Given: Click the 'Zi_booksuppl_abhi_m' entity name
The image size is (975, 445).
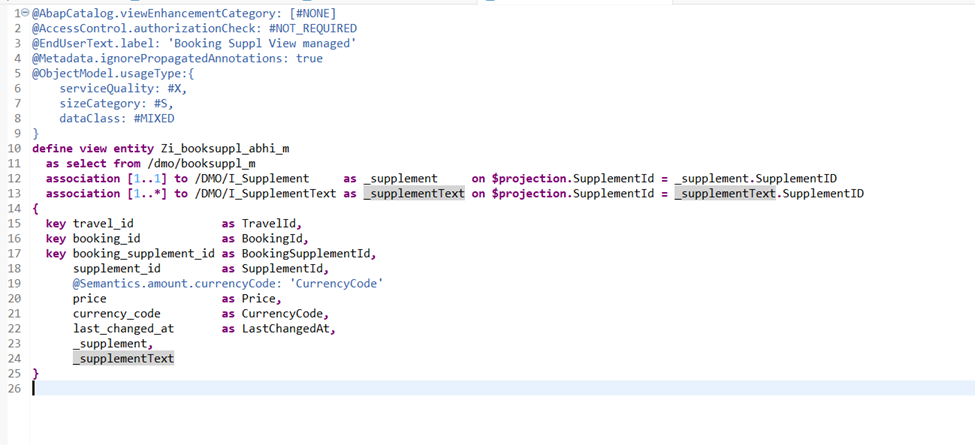Looking at the screenshot, I should (224, 149).
